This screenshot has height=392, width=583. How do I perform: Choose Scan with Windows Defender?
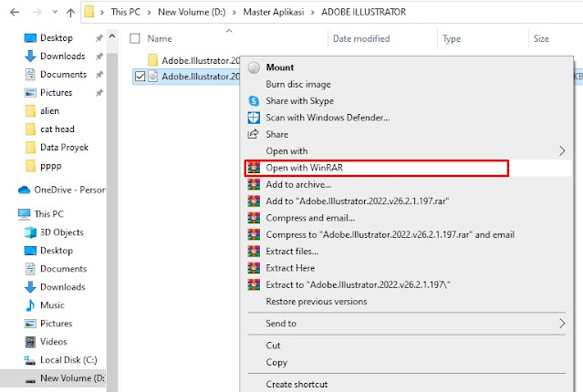tap(328, 118)
